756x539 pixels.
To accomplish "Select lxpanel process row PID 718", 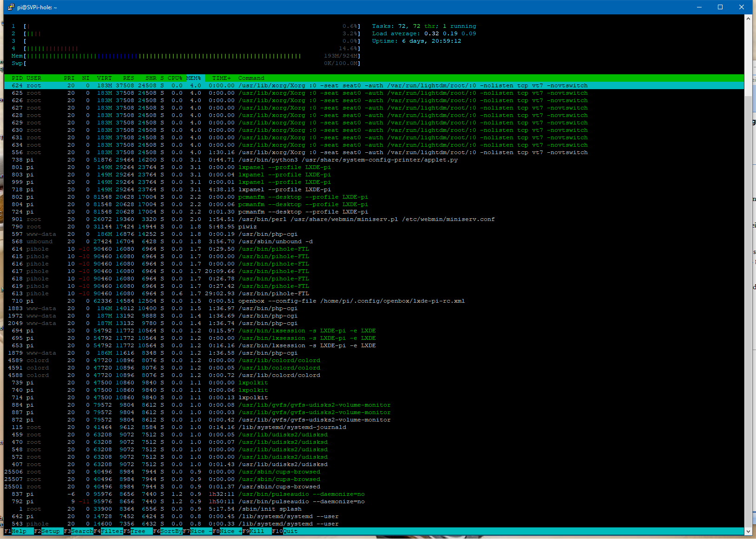I will coord(374,189).
